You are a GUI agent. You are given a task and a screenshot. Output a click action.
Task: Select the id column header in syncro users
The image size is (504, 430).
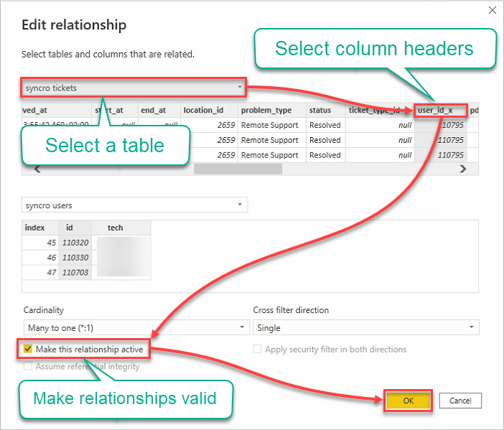[x=75, y=228]
